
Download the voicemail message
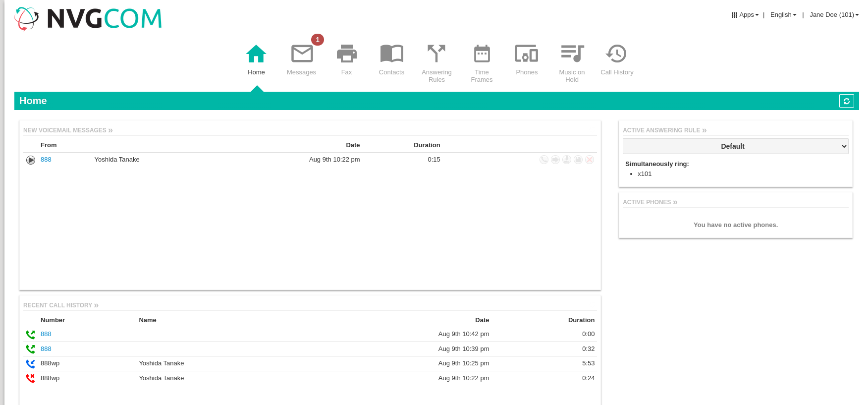click(x=567, y=160)
